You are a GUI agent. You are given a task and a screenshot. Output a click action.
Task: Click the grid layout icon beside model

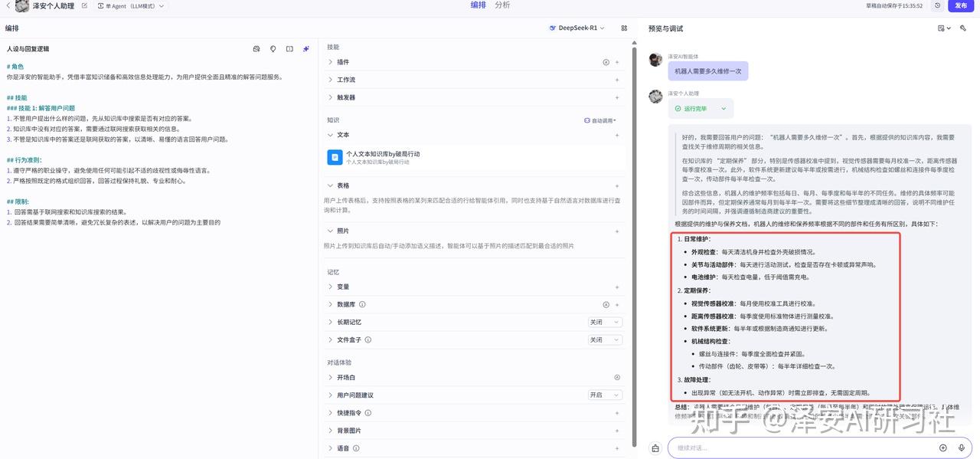(624, 28)
